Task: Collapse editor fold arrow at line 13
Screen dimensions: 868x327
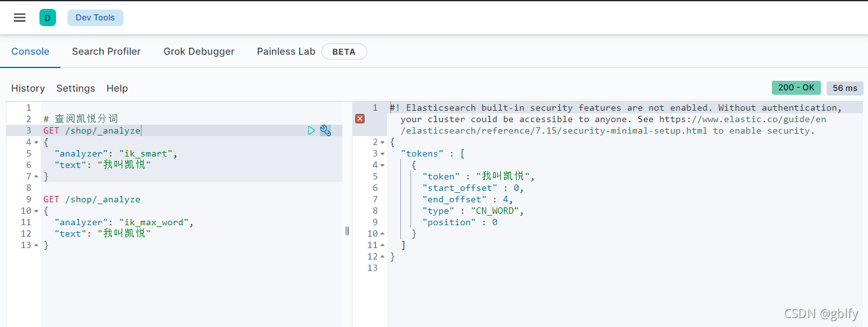Action: (x=36, y=245)
